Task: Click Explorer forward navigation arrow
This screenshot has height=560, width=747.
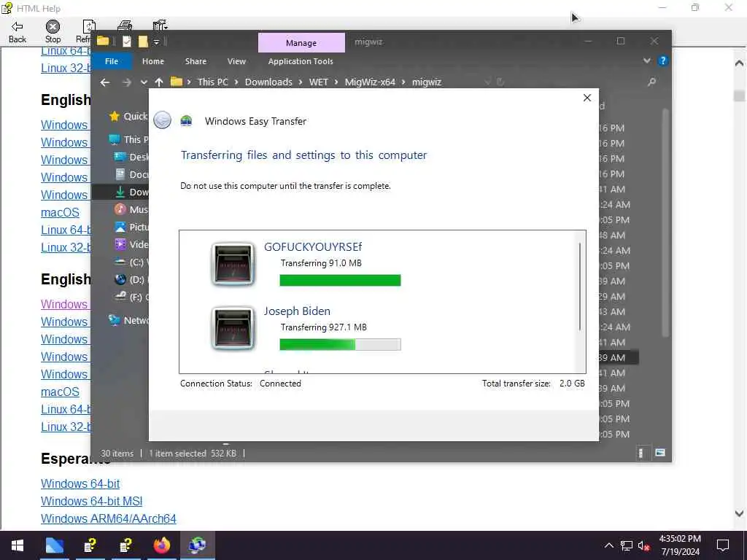Action: tap(127, 82)
